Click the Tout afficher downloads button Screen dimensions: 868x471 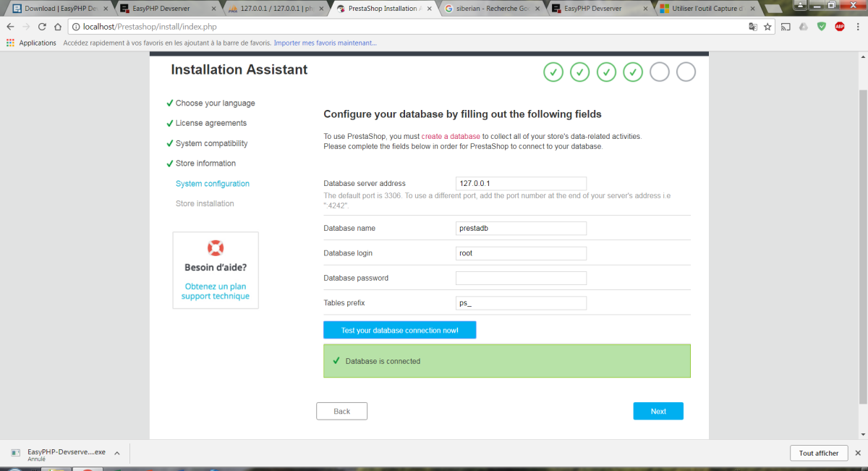(819, 453)
